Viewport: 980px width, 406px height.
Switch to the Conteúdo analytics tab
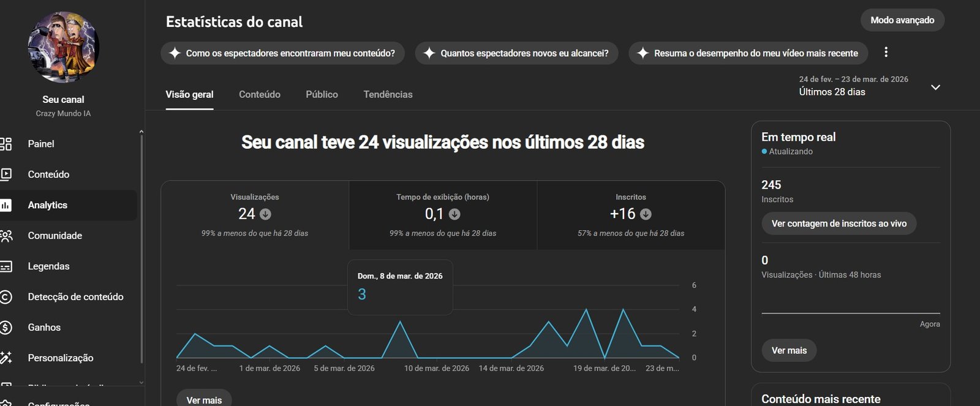[260, 94]
